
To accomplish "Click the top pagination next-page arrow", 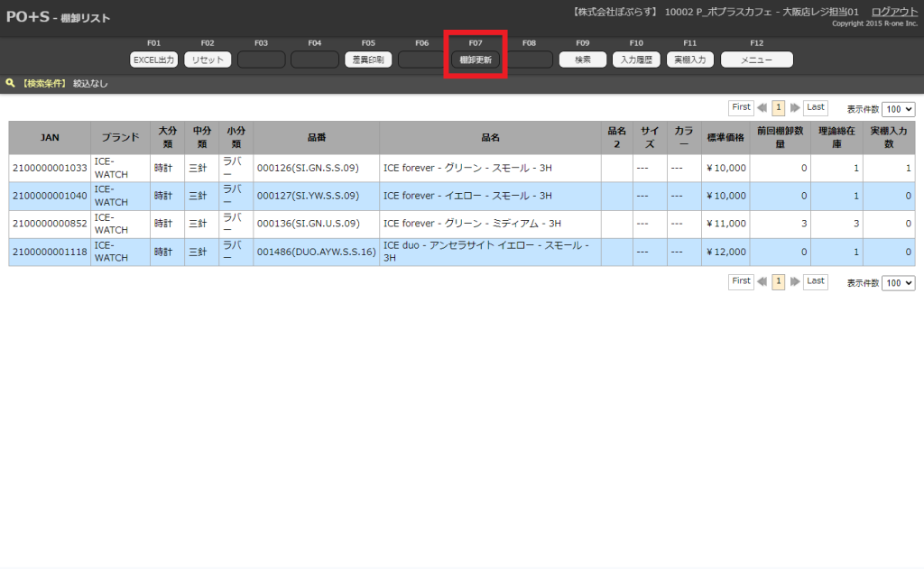I will point(795,107).
